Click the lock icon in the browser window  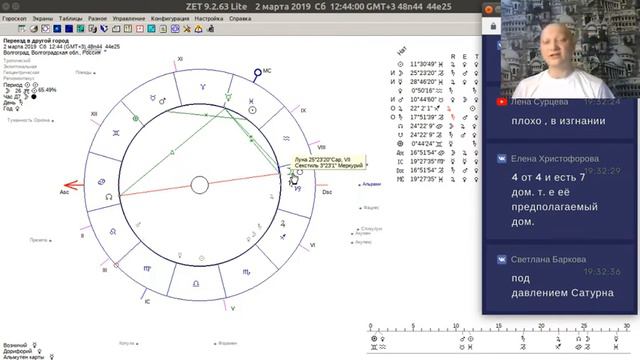493,27
